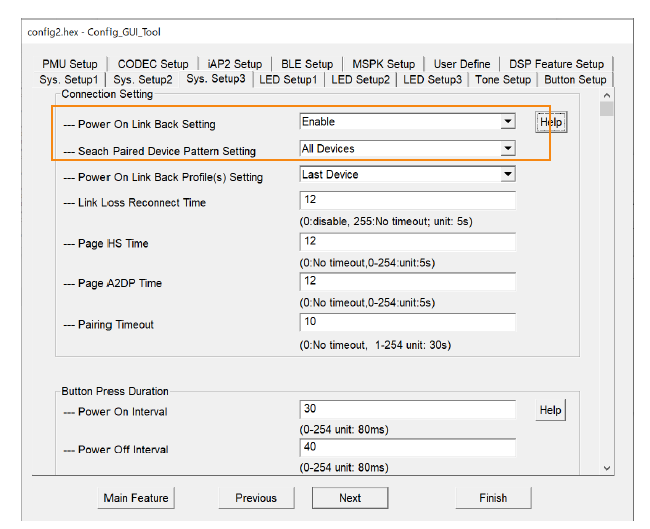Open the CODEC Setup tab

pyautogui.click(x=153, y=64)
